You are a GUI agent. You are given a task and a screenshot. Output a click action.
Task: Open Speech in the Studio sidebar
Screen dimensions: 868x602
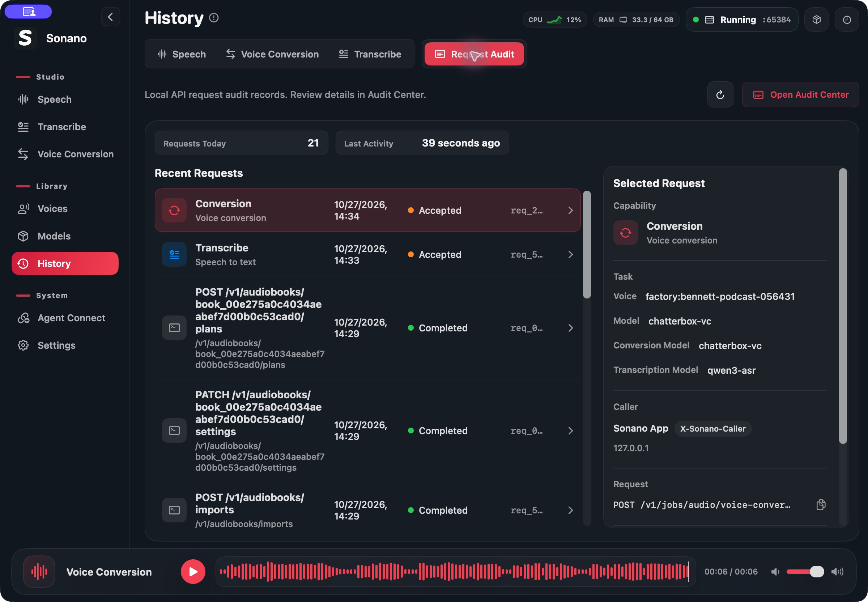[65, 99]
